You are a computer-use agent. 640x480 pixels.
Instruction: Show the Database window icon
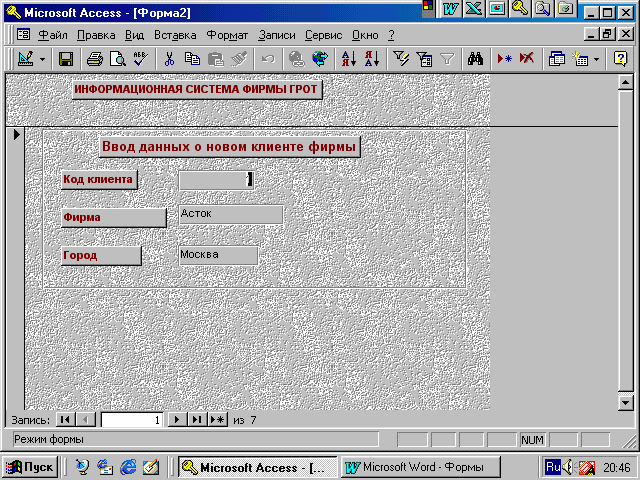[556, 59]
